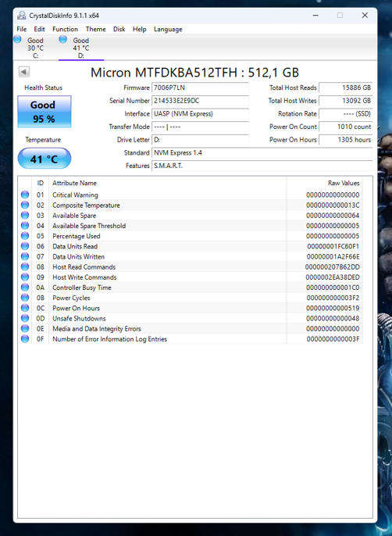Click the status orb of the C: drive tab

(17, 39)
